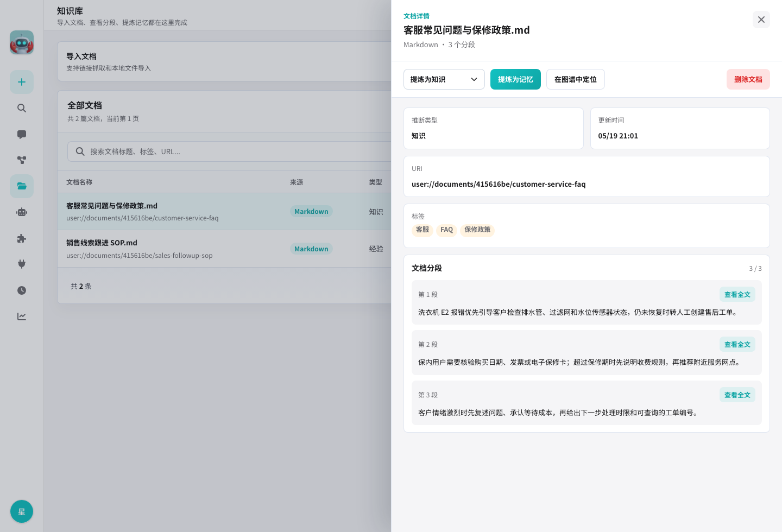Click the robot avatar logo
The height and width of the screenshot is (532, 782).
click(22, 42)
